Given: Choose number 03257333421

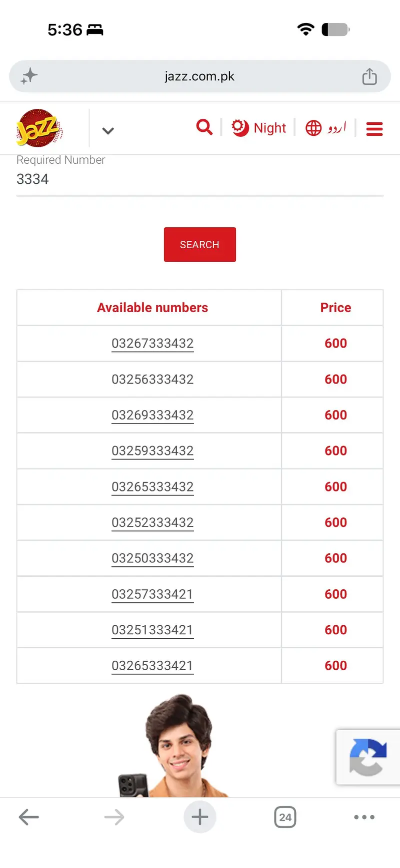Looking at the screenshot, I should click(x=152, y=594).
